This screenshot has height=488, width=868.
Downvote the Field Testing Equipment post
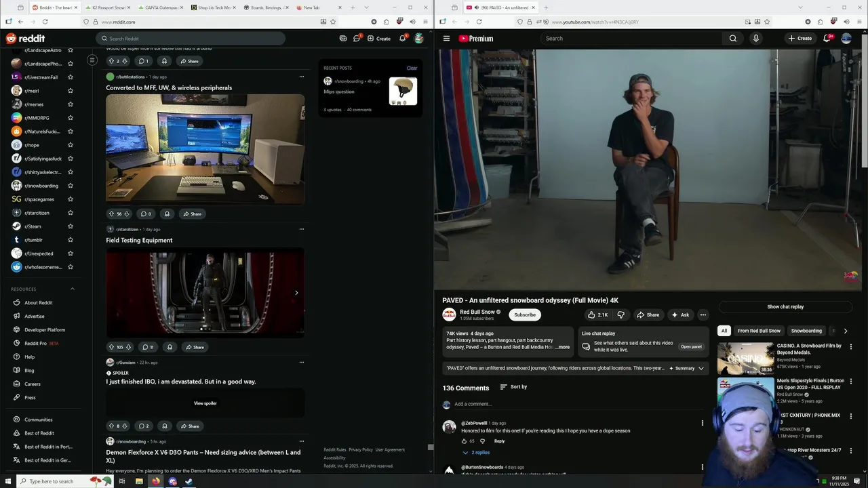click(x=128, y=347)
